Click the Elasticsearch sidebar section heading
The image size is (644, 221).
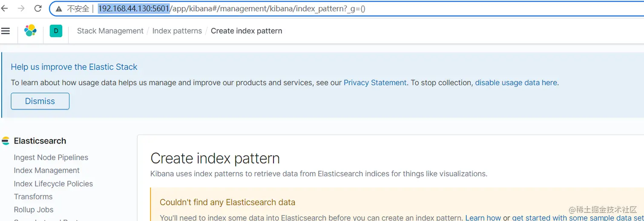pyautogui.click(x=40, y=141)
